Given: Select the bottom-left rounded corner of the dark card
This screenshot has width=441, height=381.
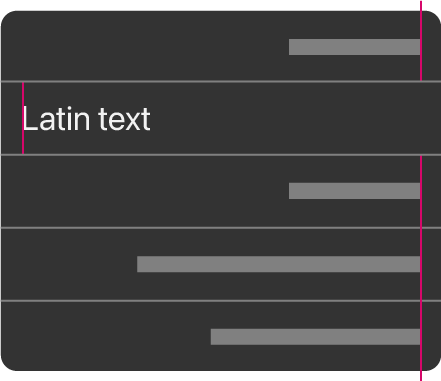Looking at the screenshot, I should click(8, 363).
